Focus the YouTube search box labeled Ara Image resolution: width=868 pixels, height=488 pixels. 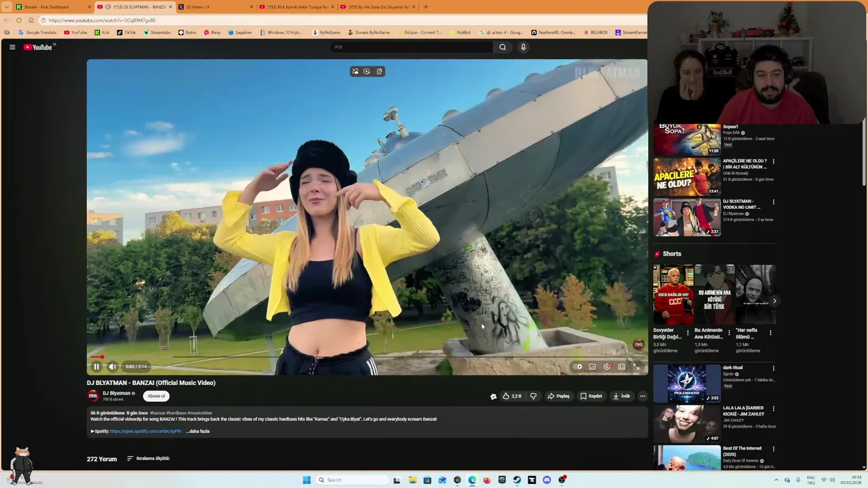click(412, 47)
